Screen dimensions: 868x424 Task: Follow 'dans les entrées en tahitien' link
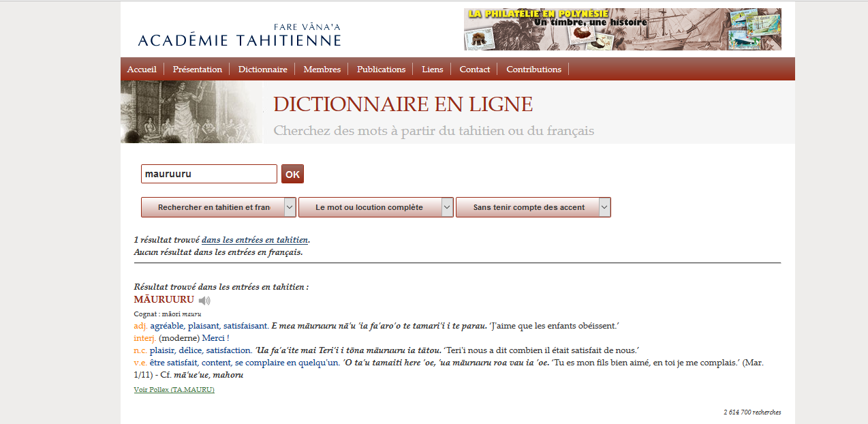coord(255,240)
